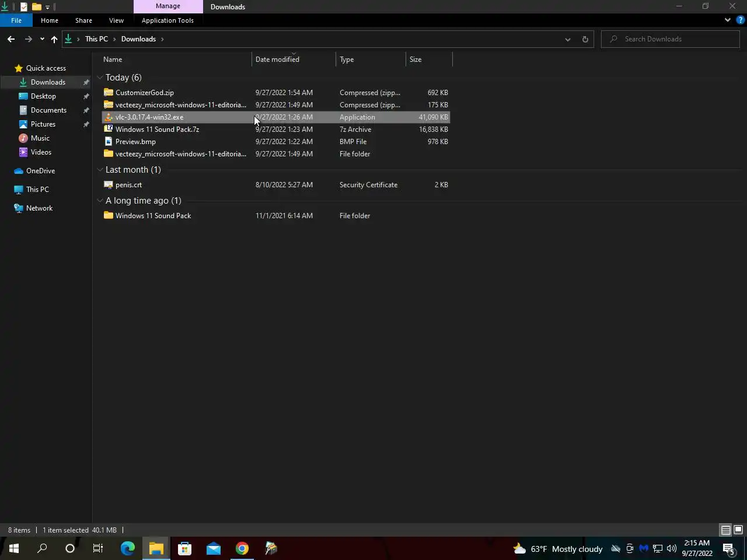Launch Google Chrome from taskbar
The height and width of the screenshot is (560, 747).
pyautogui.click(x=242, y=548)
